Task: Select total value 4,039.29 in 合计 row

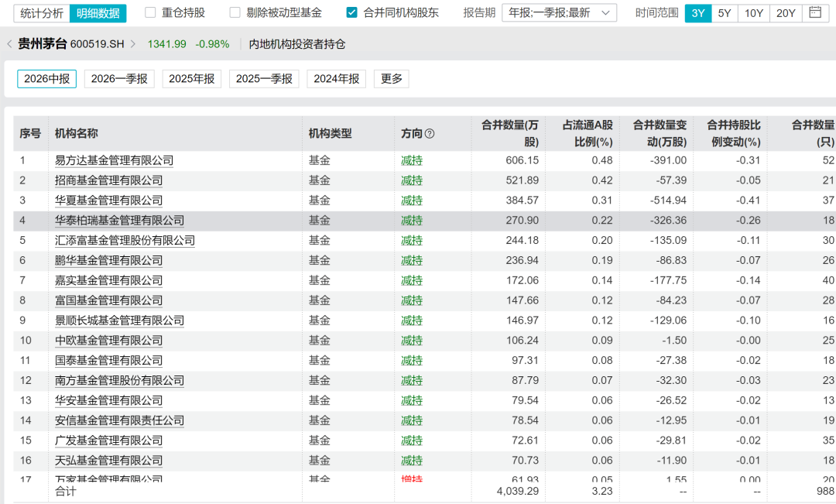Action: pos(518,491)
